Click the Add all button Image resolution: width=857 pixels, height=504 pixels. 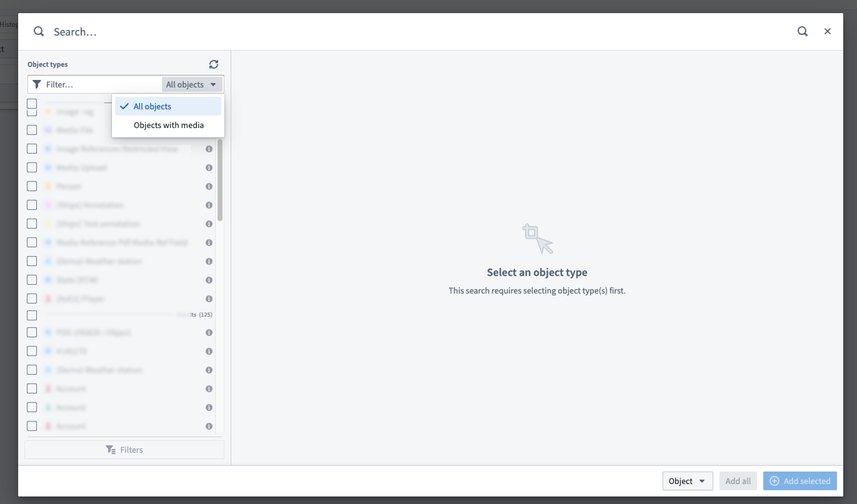(x=738, y=481)
